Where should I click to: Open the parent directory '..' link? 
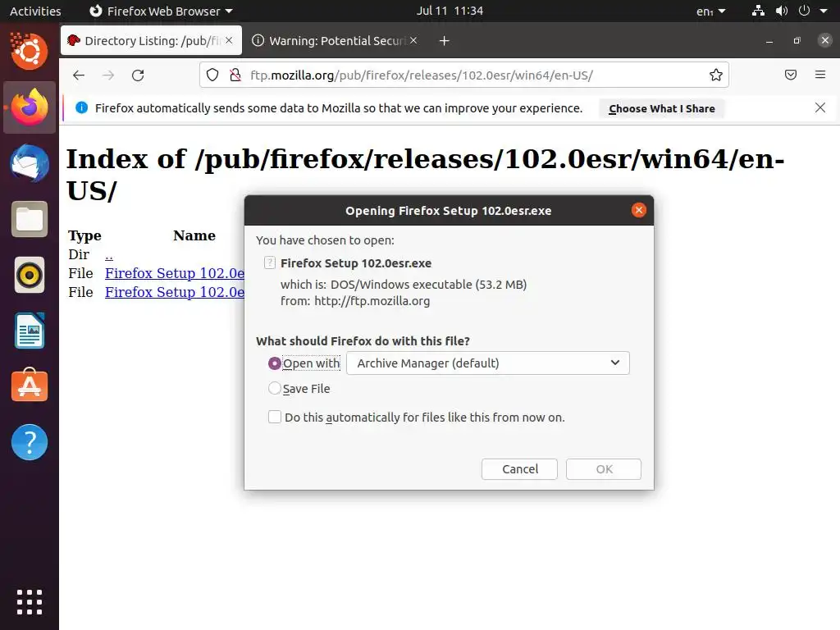pos(109,255)
